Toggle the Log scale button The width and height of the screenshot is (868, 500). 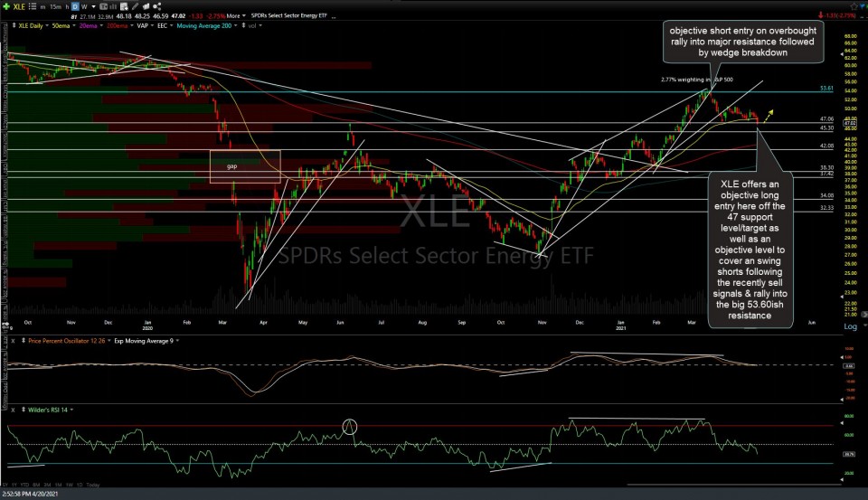(850, 326)
